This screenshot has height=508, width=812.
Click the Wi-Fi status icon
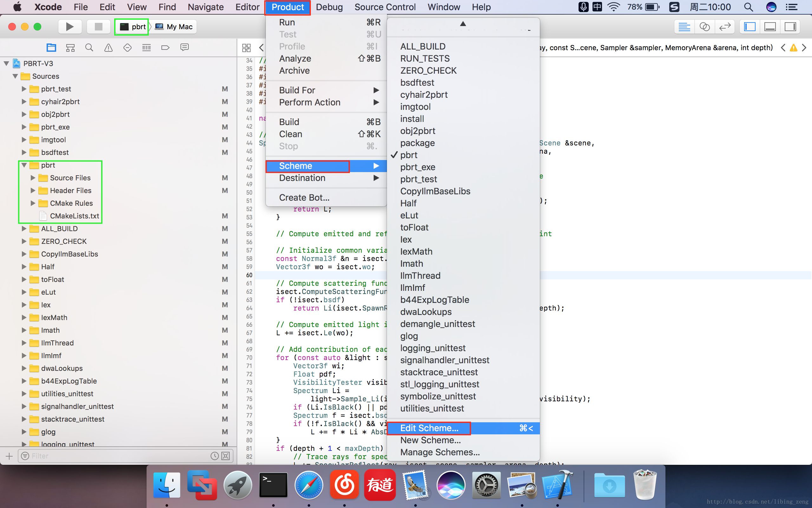click(x=614, y=7)
